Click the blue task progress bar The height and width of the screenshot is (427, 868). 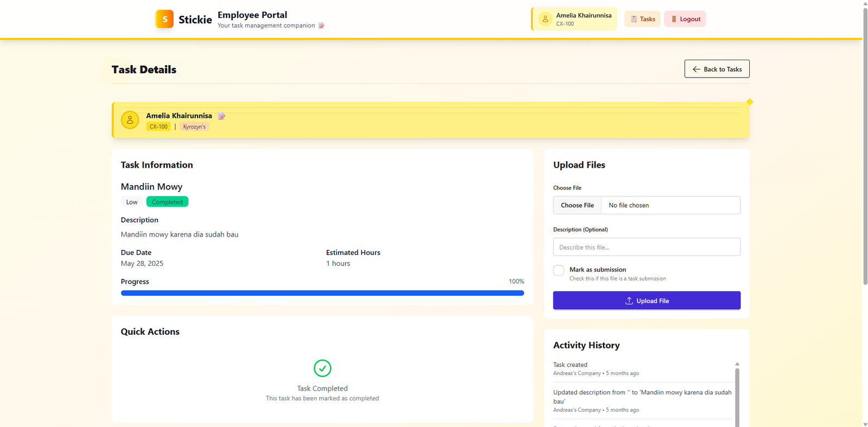pyautogui.click(x=322, y=293)
